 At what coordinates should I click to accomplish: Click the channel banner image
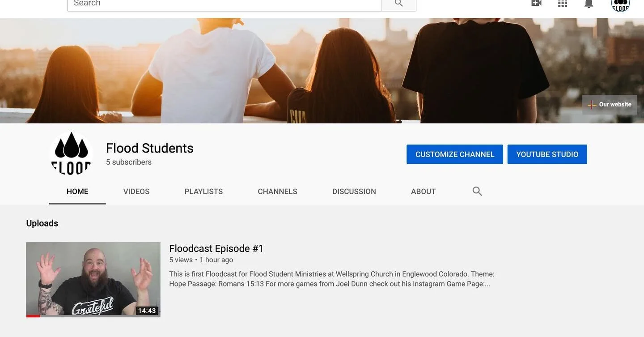pos(322,71)
